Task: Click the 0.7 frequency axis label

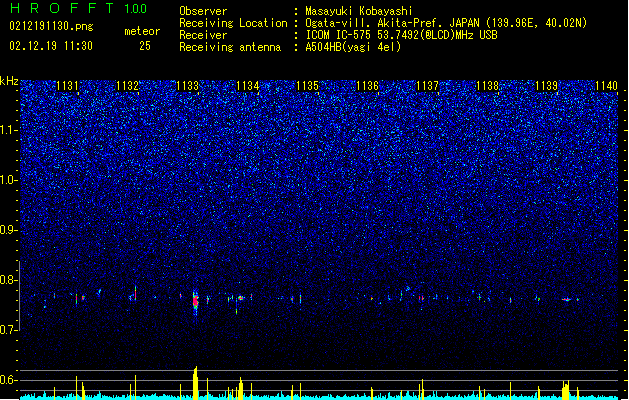Action: pos(9,330)
